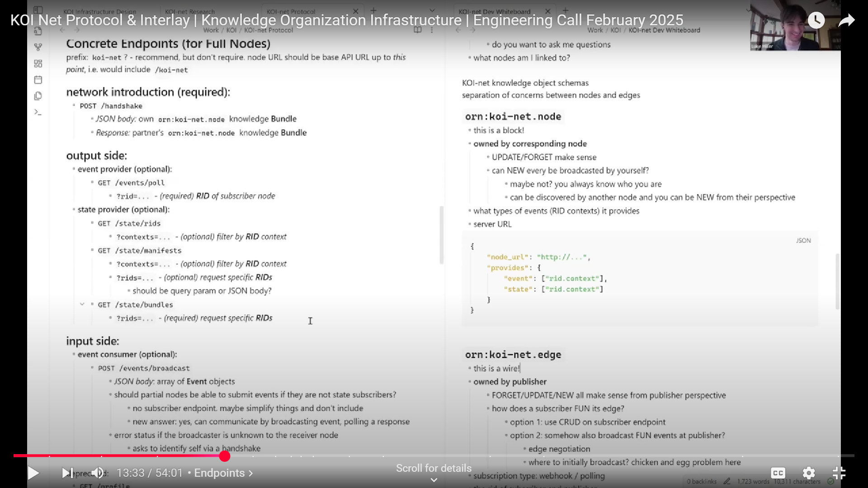Switch to the KOI Infrastructure Design tab

point(99,12)
